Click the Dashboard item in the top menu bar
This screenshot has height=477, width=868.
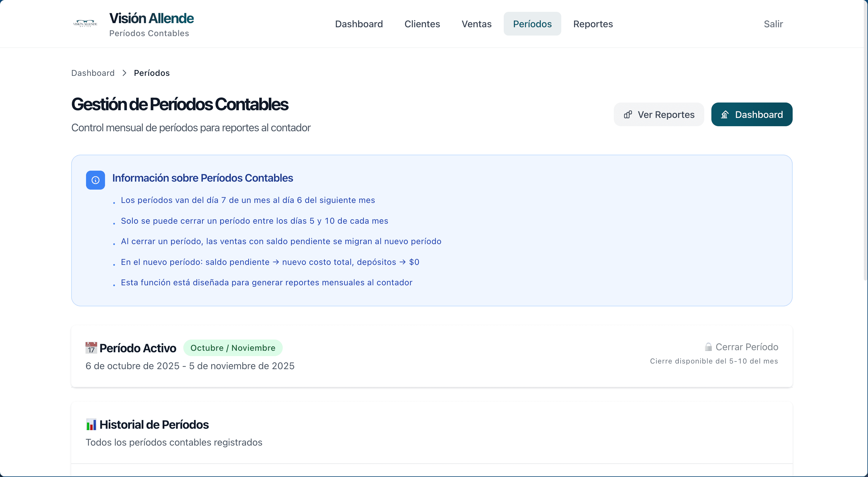pyautogui.click(x=359, y=24)
